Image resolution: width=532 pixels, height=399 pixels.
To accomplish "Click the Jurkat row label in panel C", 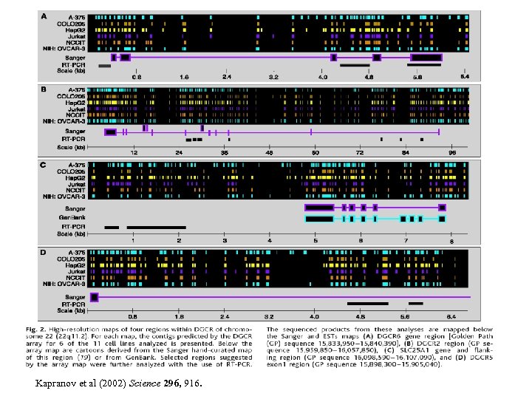I will [x=77, y=184].
